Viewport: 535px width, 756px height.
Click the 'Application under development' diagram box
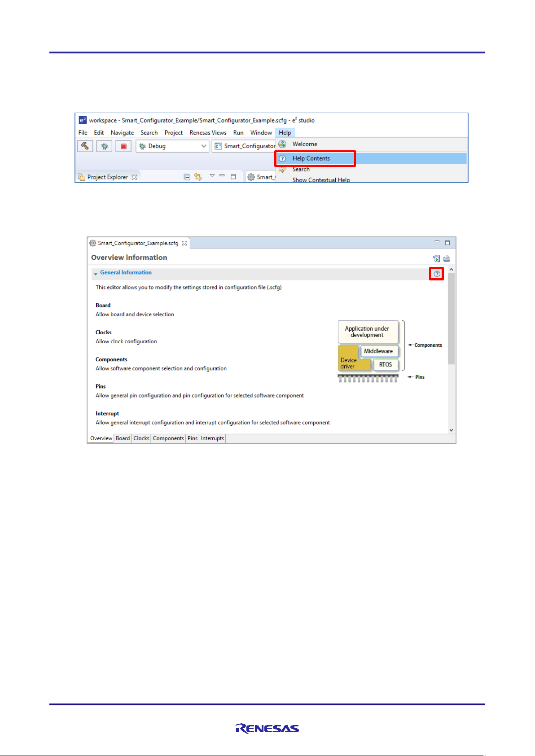(368, 332)
